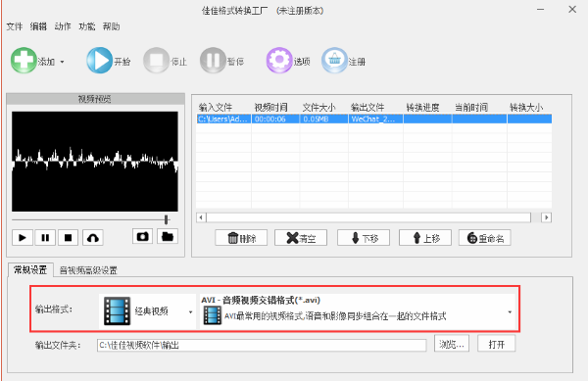Click the Register (注册) basket icon
The image size is (588, 381).
[x=334, y=61]
